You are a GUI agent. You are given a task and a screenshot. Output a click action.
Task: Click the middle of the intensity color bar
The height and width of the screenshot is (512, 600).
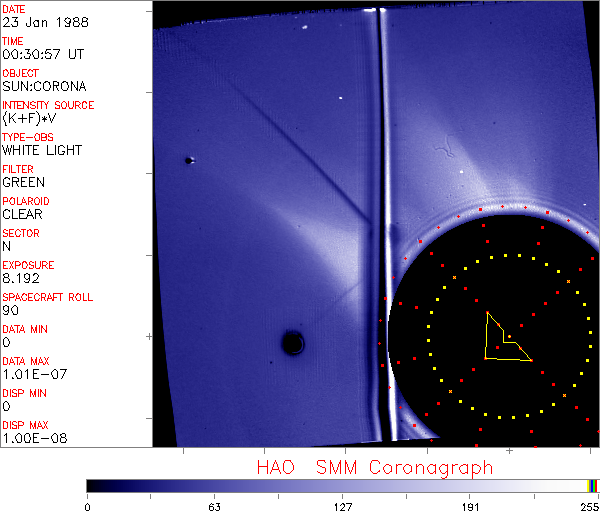point(340,485)
